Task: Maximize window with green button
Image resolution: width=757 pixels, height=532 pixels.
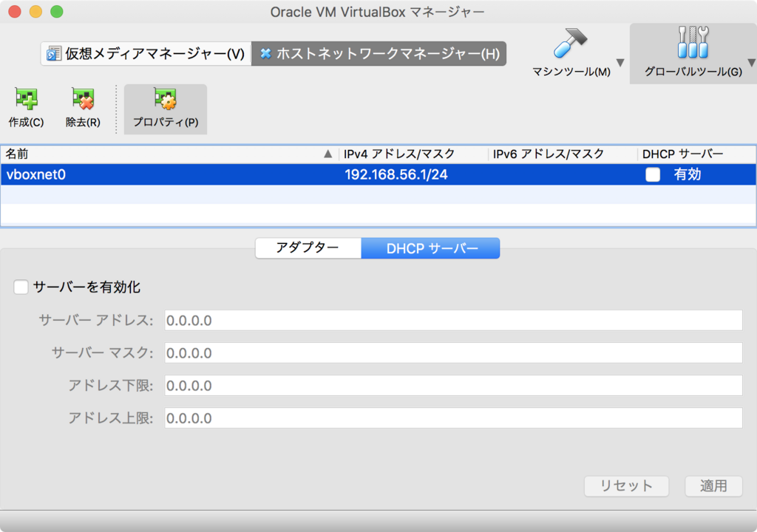Action: pyautogui.click(x=57, y=12)
